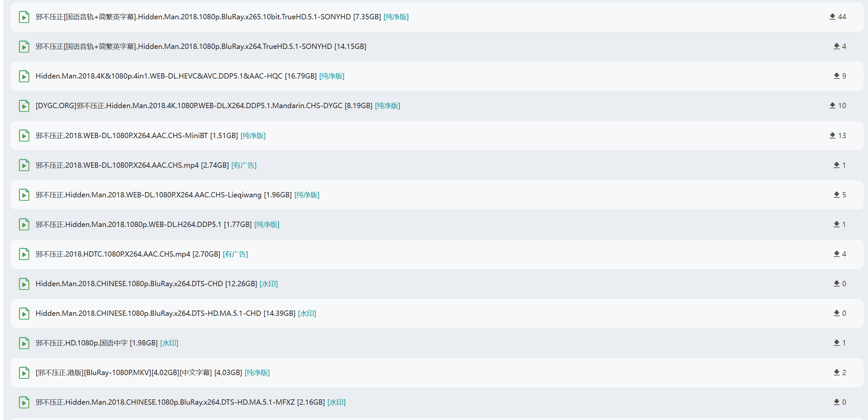Click the file icon next to the Lieqiwang 1.96GB entry
Screen dimensions: 868x420
[24, 195]
